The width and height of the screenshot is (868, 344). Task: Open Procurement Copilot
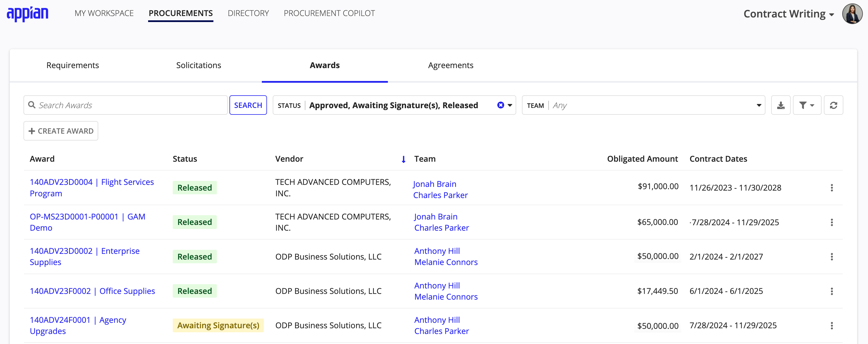click(x=329, y=13)
